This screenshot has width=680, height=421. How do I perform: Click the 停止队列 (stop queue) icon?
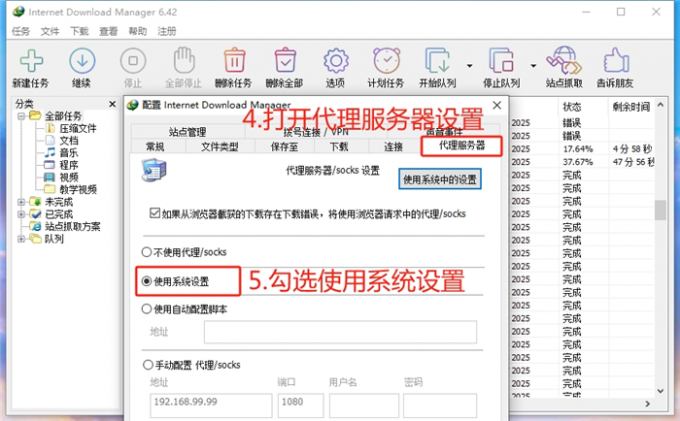501,61
